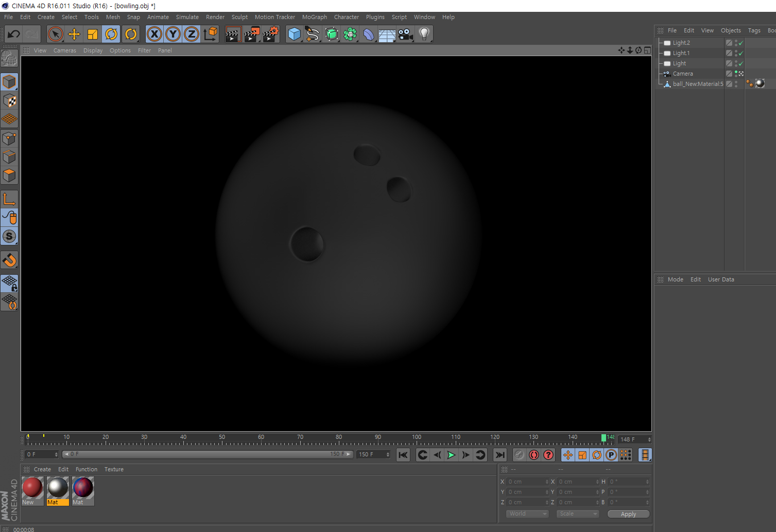Toggle Light.1 enabled checkmark
Viewport: 776px width, 532px height.
pyautogui.click(x=741, y=53)
